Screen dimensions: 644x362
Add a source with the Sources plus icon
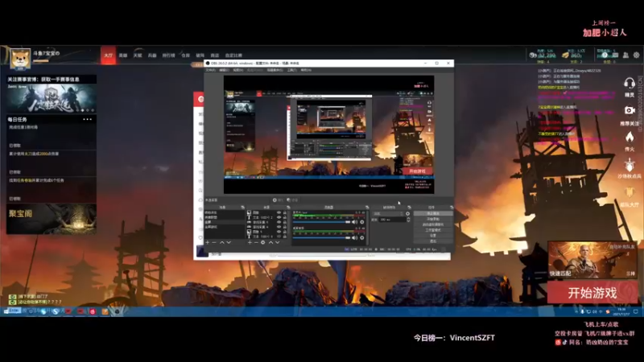pos(250,243)
